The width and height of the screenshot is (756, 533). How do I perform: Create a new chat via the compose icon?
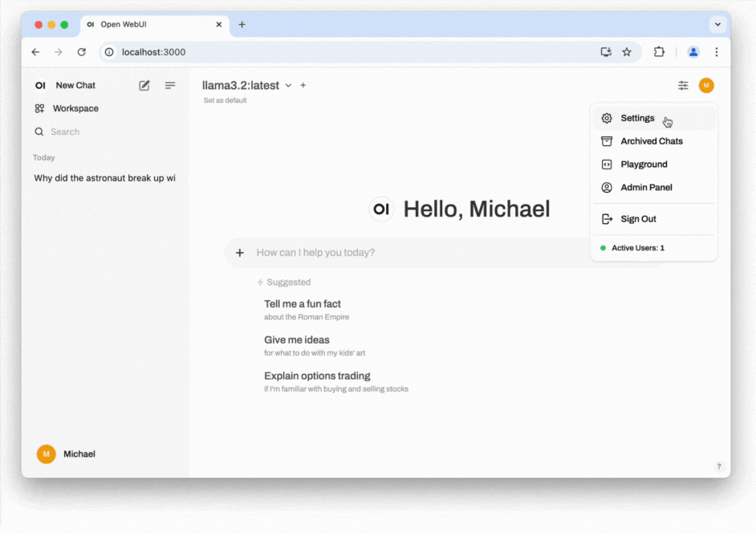pos(144,85)
